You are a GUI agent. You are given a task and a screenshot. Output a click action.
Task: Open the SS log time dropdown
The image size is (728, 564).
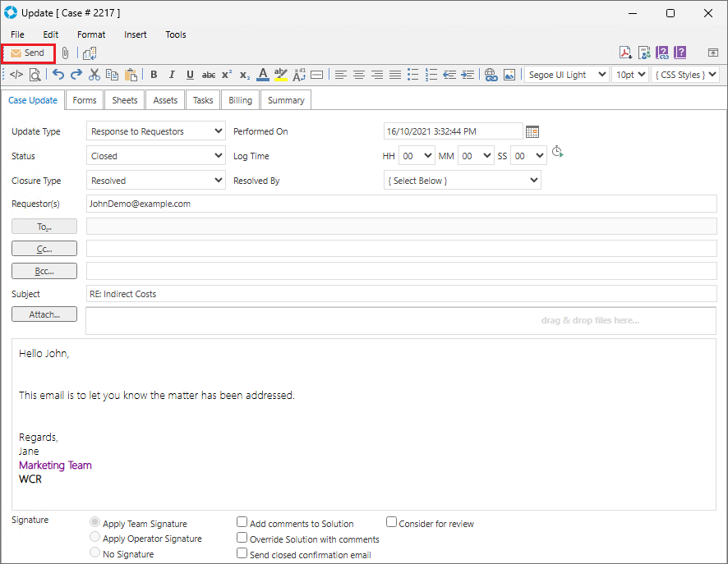528,156
